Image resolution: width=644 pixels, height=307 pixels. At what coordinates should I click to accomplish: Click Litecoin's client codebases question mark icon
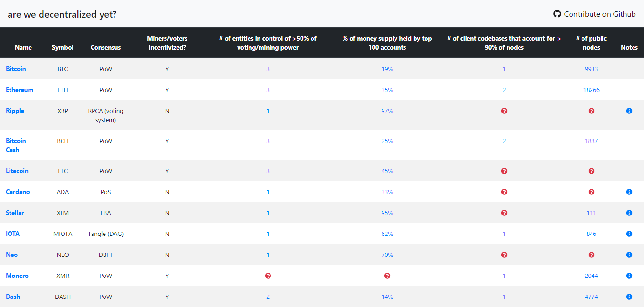[x=504, y=171]
